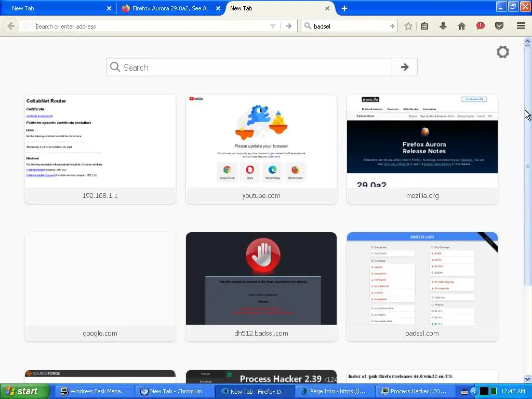The height and width of the screenshot is (399, 532).
Task: Show bookmarks list icon
Action: (424, 26)
